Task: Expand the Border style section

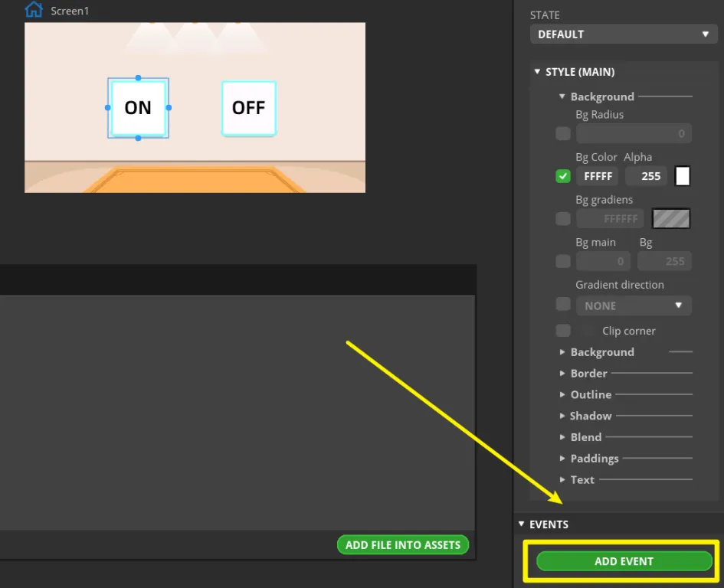Action: 588,374
